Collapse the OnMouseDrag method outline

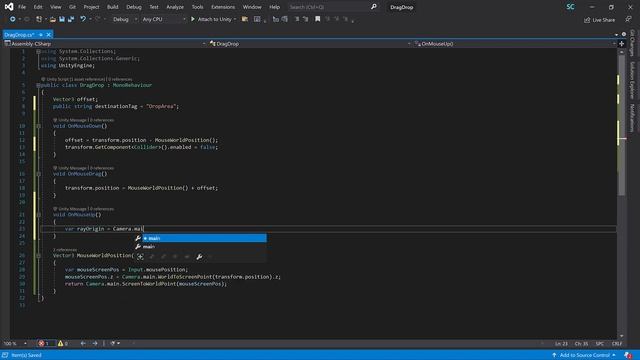click(38, 174)
